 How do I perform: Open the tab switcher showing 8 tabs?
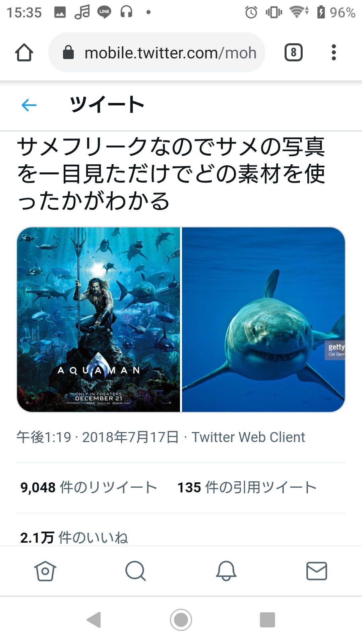click(293, 52)
